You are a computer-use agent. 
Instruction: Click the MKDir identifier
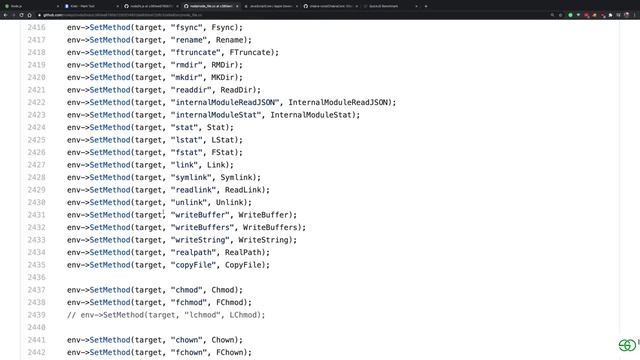[x=222, y=78]
